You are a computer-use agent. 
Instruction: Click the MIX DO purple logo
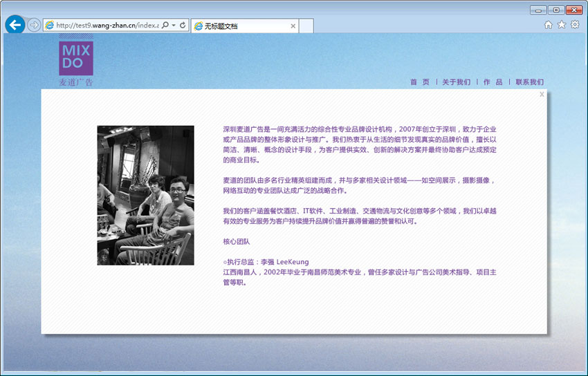click(76, 58)
